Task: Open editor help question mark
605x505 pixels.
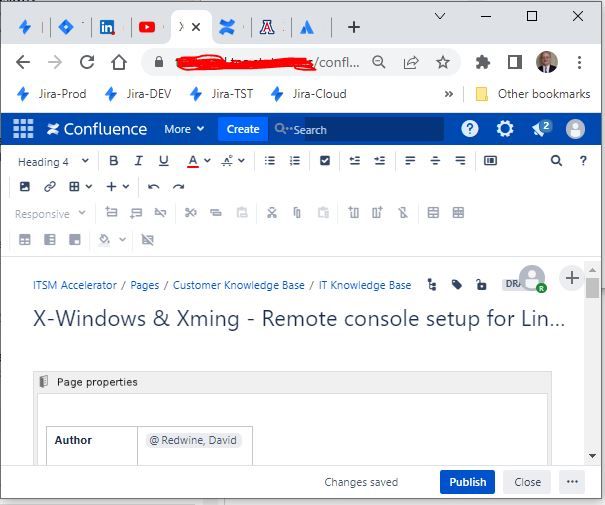Action: point(583,161)
